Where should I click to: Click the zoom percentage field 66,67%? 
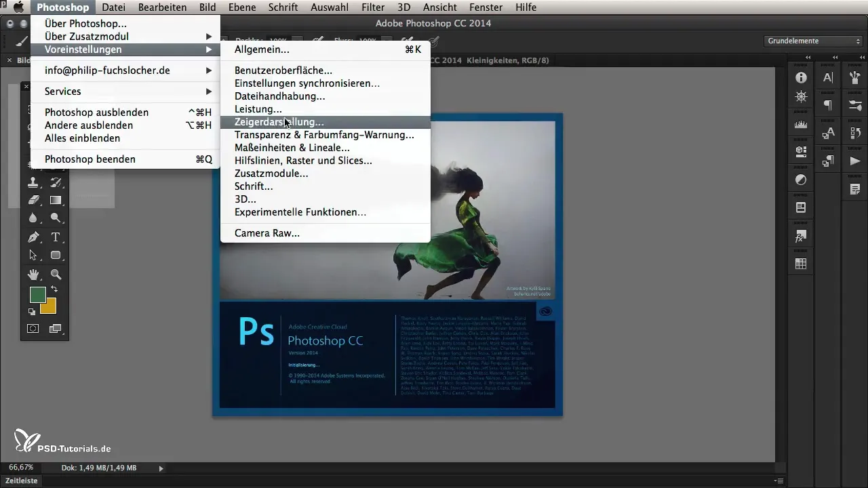(x=21, y=468)
